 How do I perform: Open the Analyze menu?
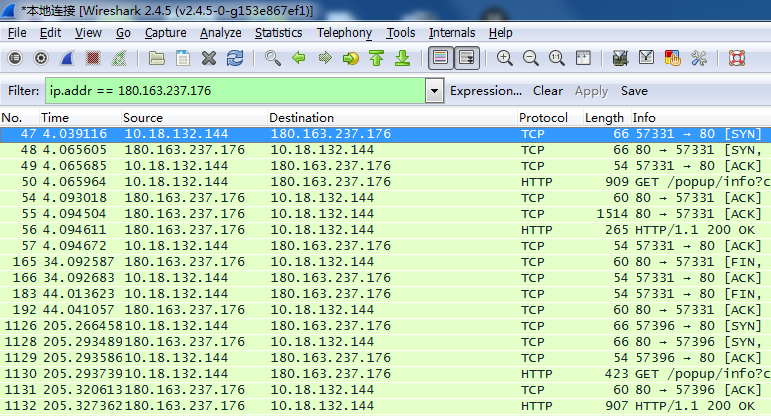[x=220, y=32]
